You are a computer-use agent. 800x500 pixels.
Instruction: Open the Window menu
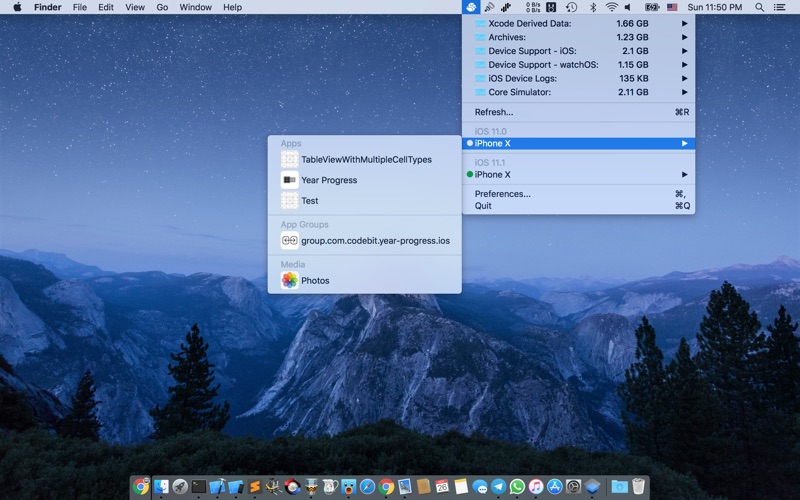pyautogui.click(x=195, y=7)
